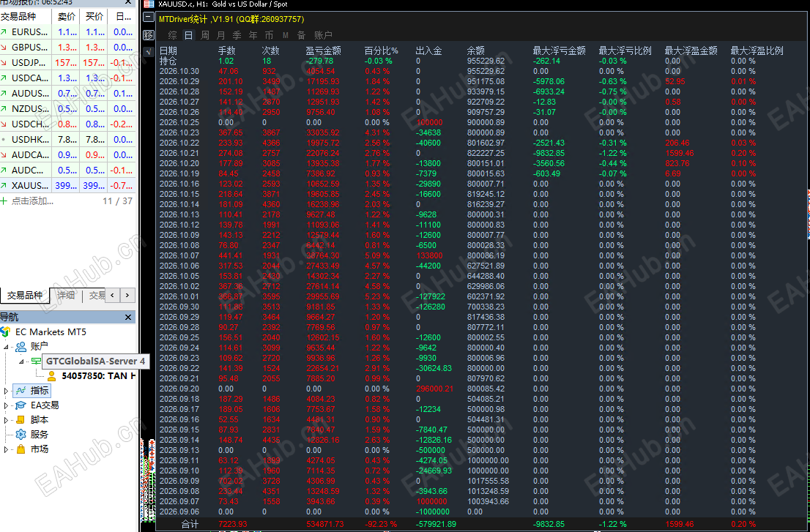Image resolution: width=810 pixels, height=532 pixels.
Task: Toggle the √ checkmark button on panel
Action: (148, 52)
